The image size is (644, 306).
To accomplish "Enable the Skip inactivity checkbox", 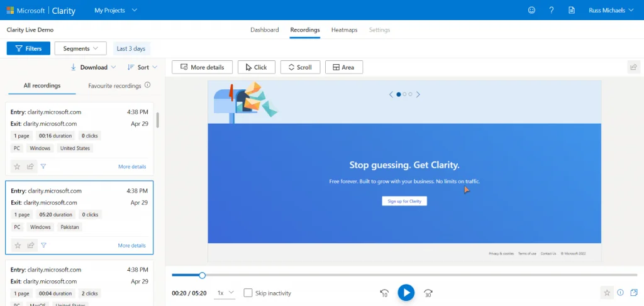I will pyautogui.click(x=248, y=293).
